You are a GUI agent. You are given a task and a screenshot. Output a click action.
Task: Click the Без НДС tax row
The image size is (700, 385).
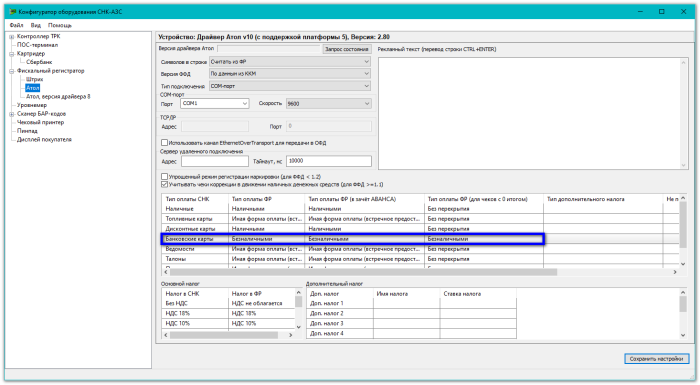click(x=228, y=303)
